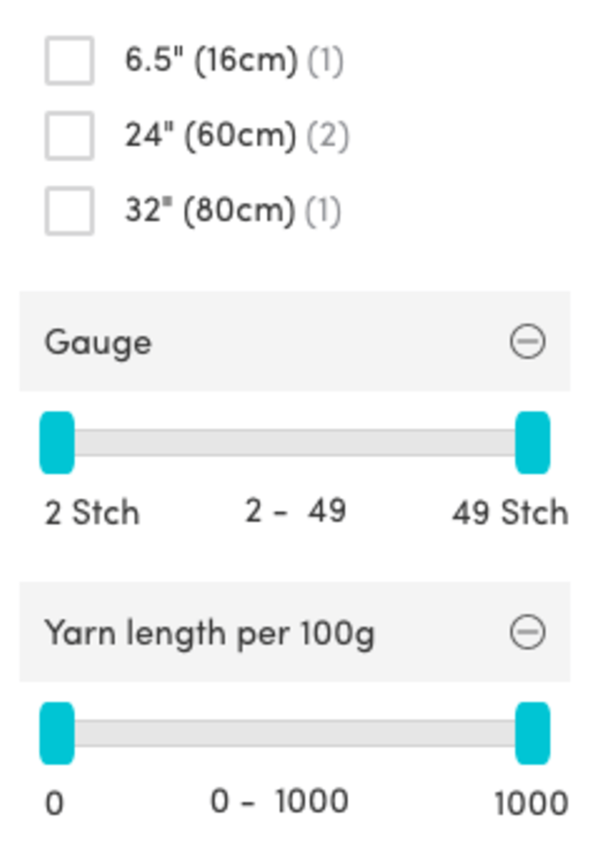This screenshot has width=616, height=862.
Task: Check the 6.5" (16cm) checkbox
Action: (x=69, y=61)
